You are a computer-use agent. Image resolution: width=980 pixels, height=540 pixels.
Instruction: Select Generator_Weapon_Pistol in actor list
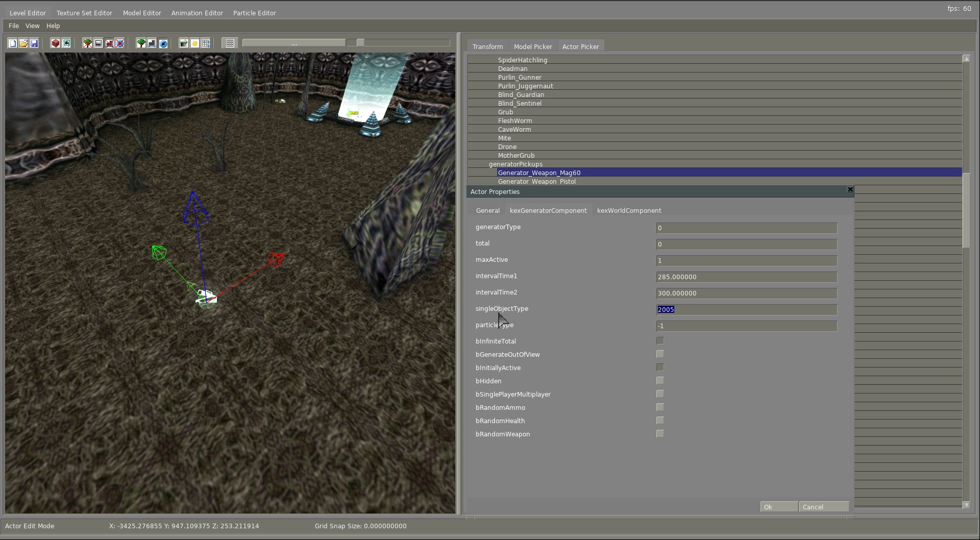tap(536, 181)
